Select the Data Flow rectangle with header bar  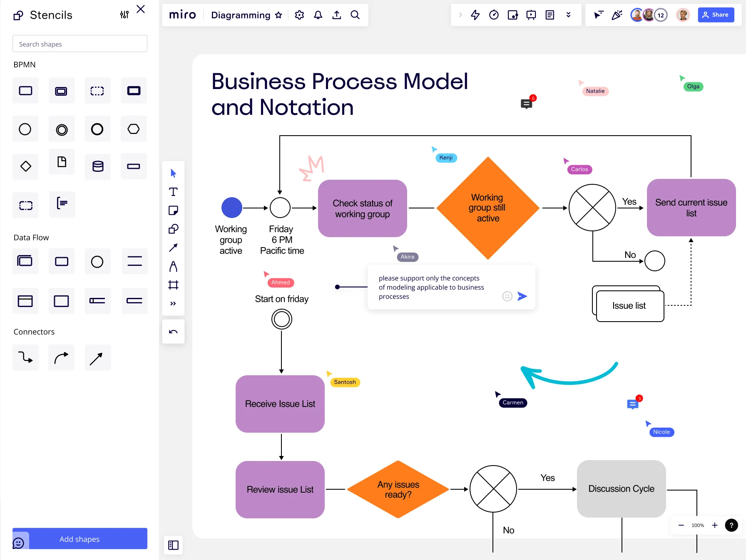[x=25, y=301]
